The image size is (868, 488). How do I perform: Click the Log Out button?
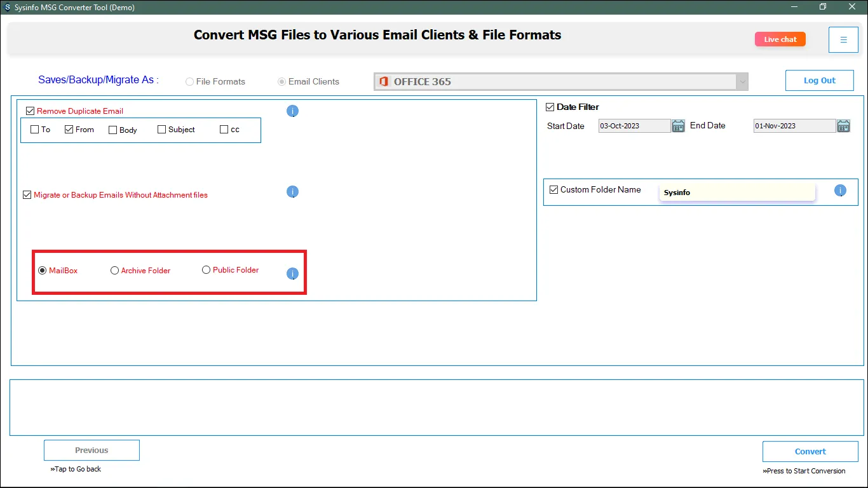(x=820, y=81)
